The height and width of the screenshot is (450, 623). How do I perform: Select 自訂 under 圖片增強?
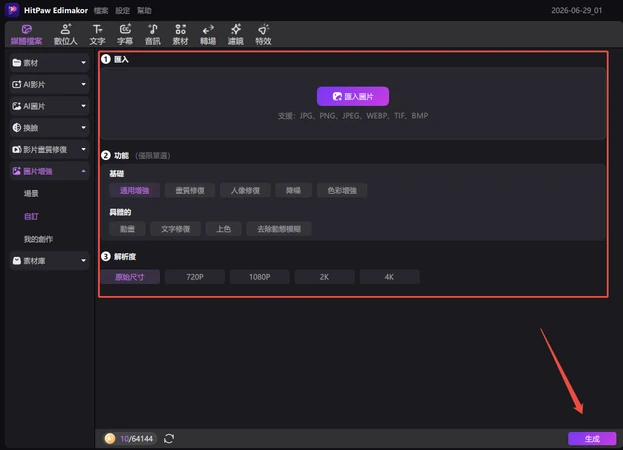[31, 216]
